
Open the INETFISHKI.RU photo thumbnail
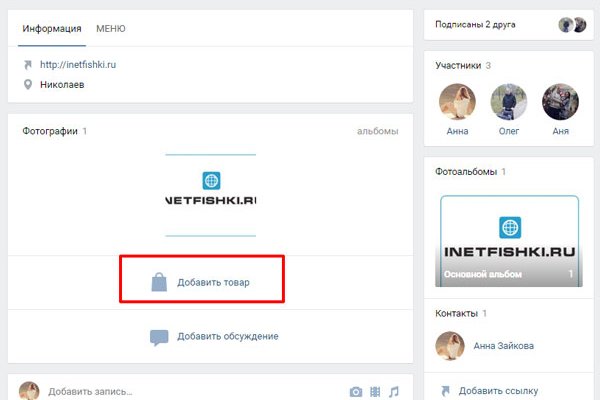click(x=210, y=195)
